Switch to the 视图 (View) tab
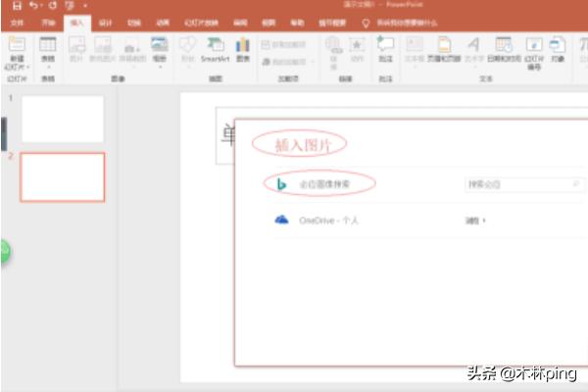 click(269, 23)
